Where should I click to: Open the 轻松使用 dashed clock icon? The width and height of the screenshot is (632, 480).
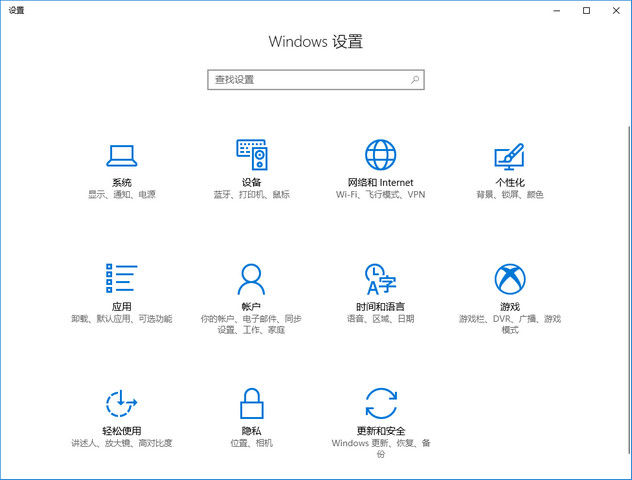tap(121, 403)
